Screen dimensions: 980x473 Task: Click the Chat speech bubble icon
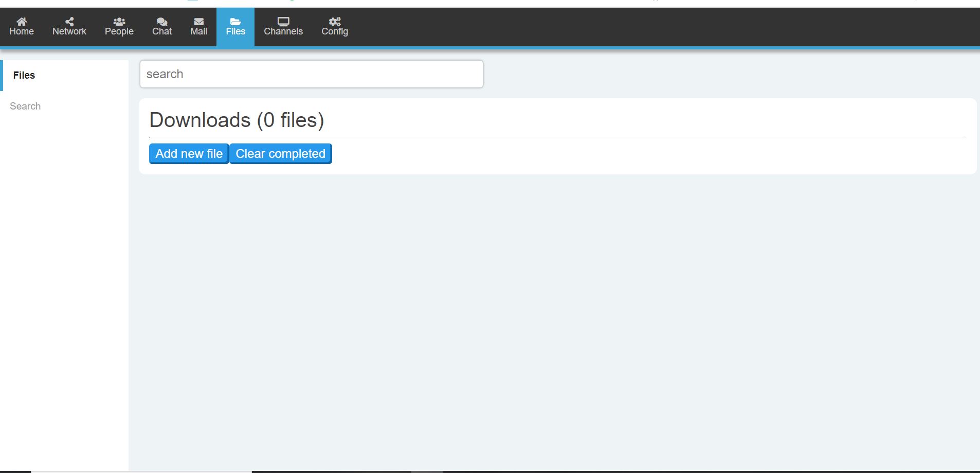point(161,21)
